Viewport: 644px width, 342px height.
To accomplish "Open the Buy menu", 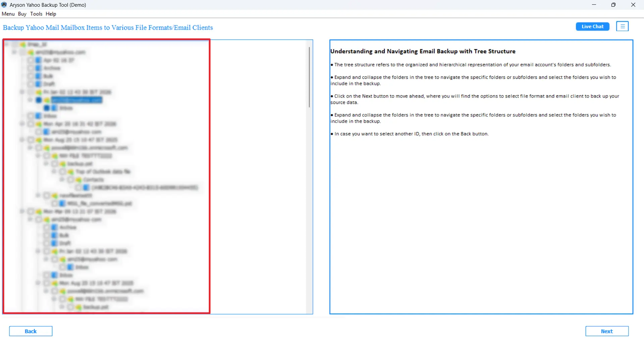I will click(22, 14).
